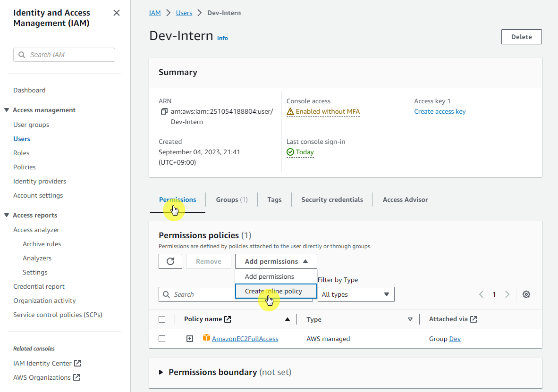558x392 pixels.
Task: Open User groups in the sidebar
Action: click(31, 125)
